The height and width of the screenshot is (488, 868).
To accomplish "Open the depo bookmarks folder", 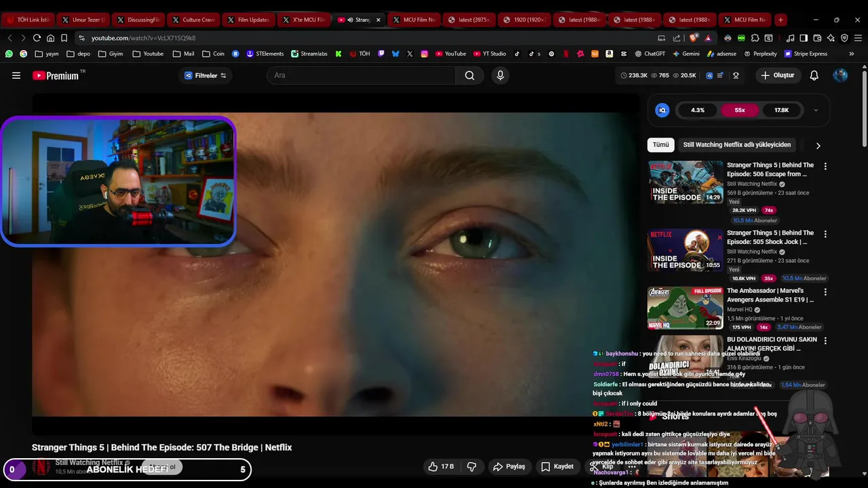I will tap(78, 54).
